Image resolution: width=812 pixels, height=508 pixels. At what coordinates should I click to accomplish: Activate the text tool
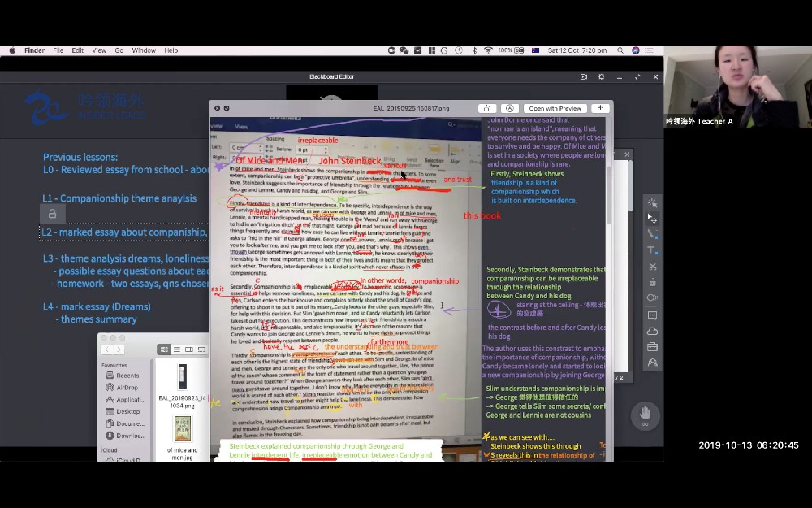click(x=652, y=250)
